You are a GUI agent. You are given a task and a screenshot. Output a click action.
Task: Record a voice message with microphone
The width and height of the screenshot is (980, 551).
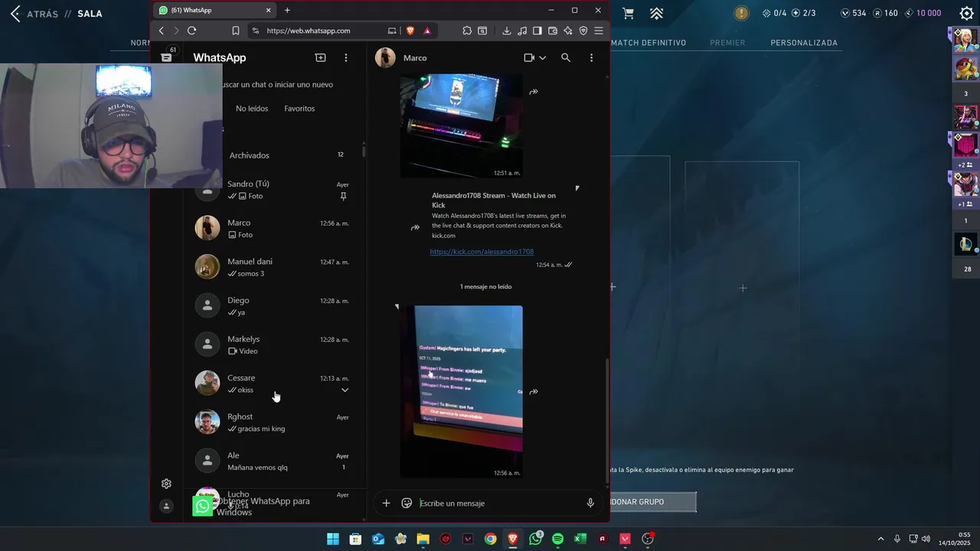(590, 503)
